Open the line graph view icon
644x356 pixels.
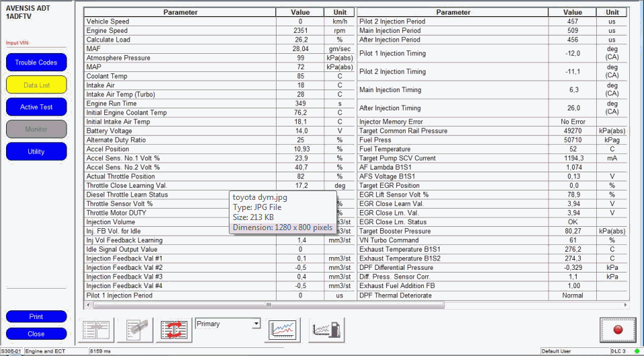click(x=283, y=330)
